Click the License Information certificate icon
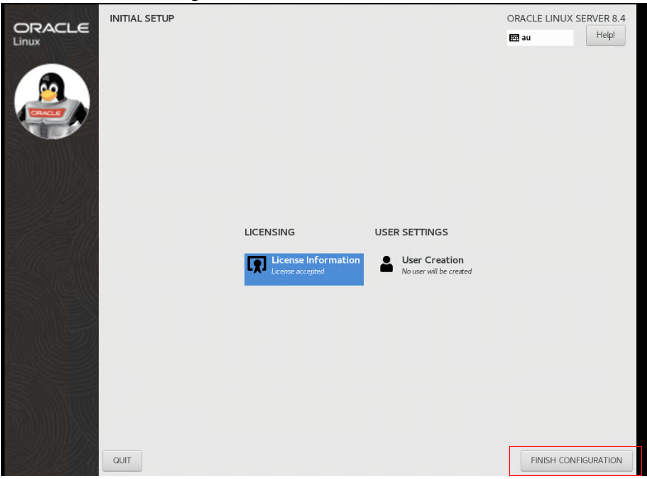The image size is (647, 479). [x=257, y=264]
